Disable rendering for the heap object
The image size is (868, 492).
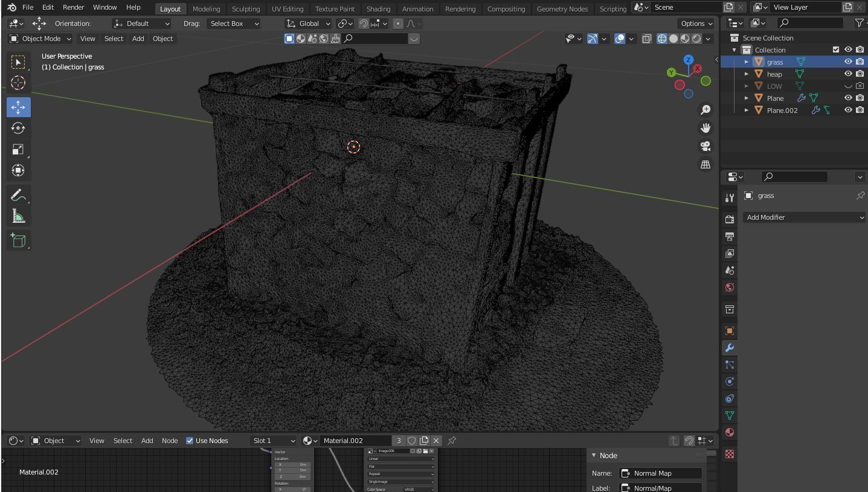point(860,74)
